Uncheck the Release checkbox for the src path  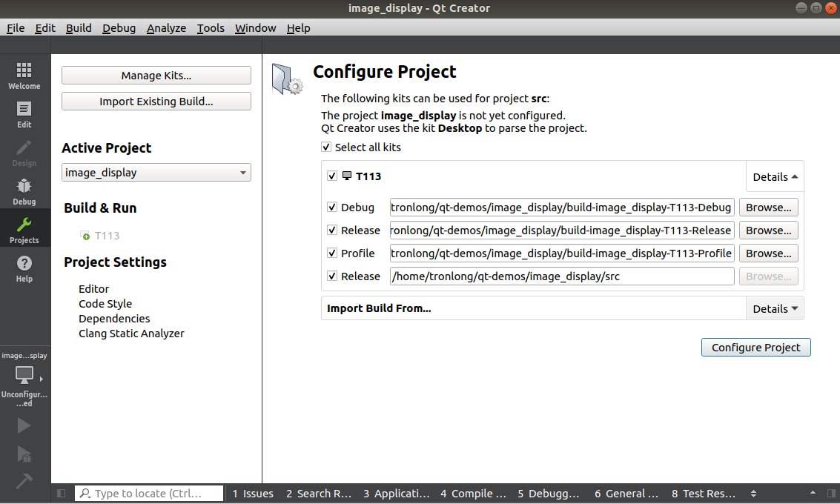pos(331,276)
